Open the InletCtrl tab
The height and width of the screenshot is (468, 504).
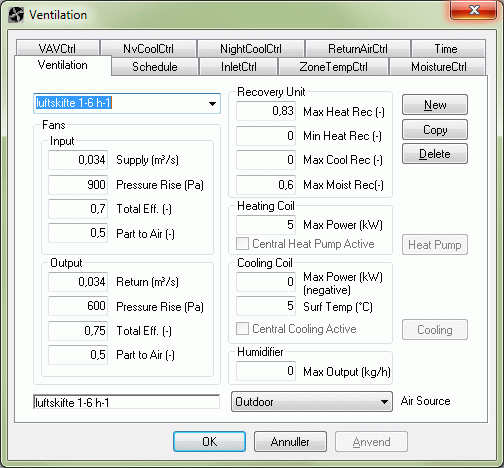coord(239,67)
